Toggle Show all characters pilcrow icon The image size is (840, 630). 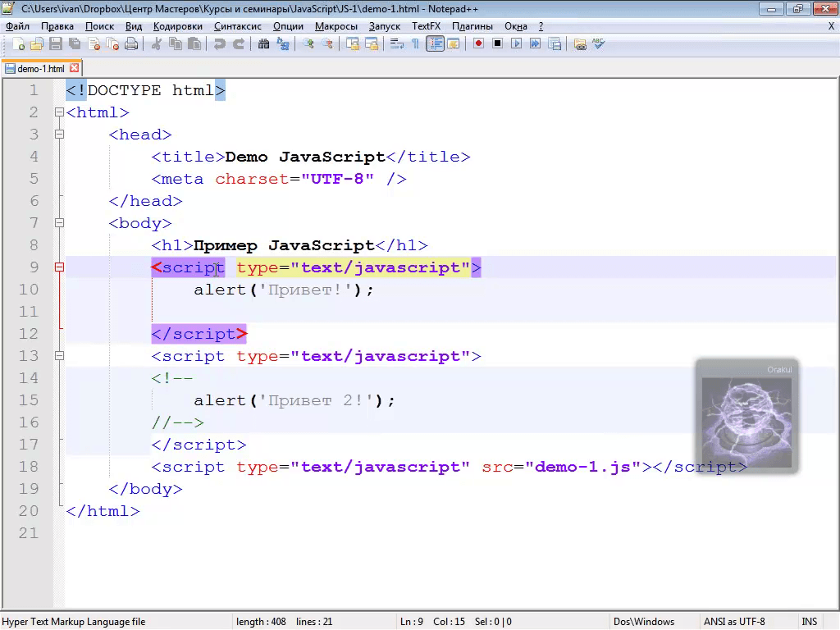[415, 44]
